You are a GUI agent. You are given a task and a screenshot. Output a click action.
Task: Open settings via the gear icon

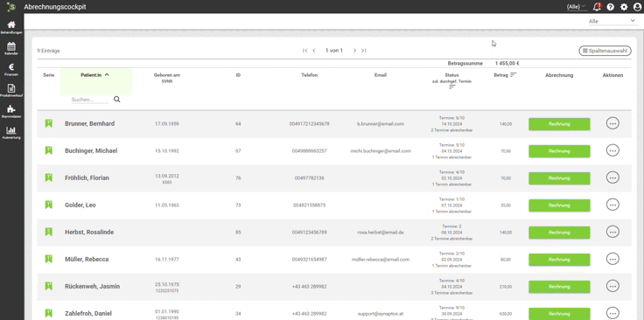pos(624,7)
